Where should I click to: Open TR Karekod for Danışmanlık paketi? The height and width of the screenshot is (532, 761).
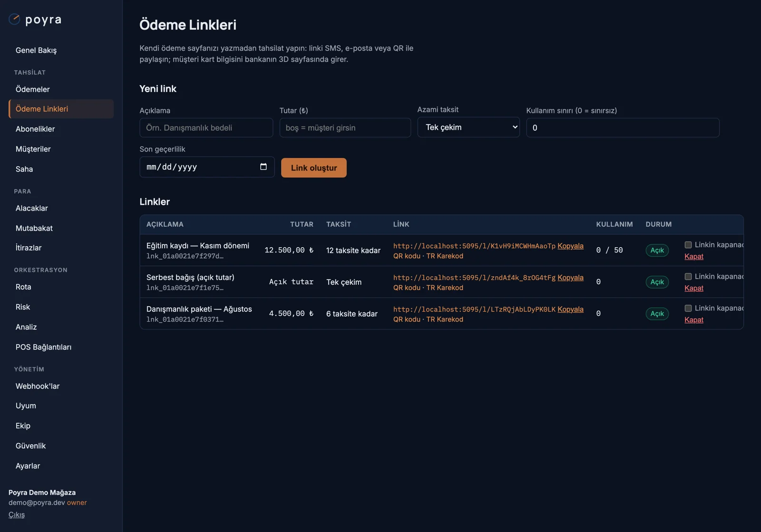pyautogui.click(x=445, y=319)
